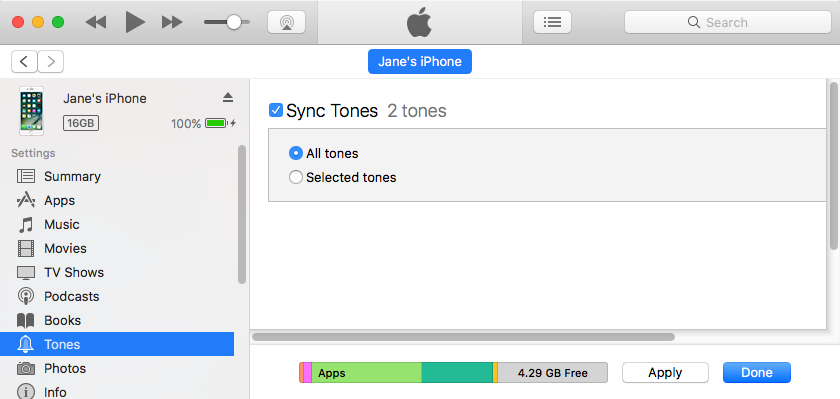Uncheck the Sync Tones checkbox

tap(276, 111)
